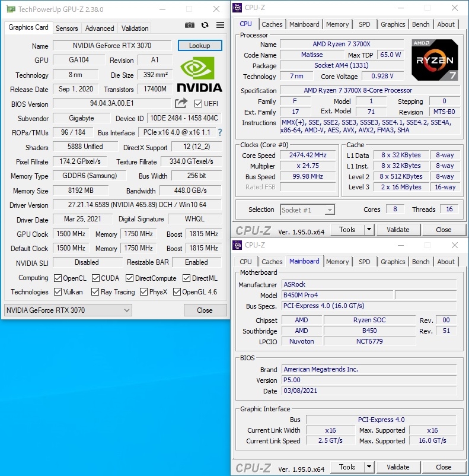Click the GPU-Z title bar app icon
Viewport: 469px width, 476px height.
click(11, 9)
